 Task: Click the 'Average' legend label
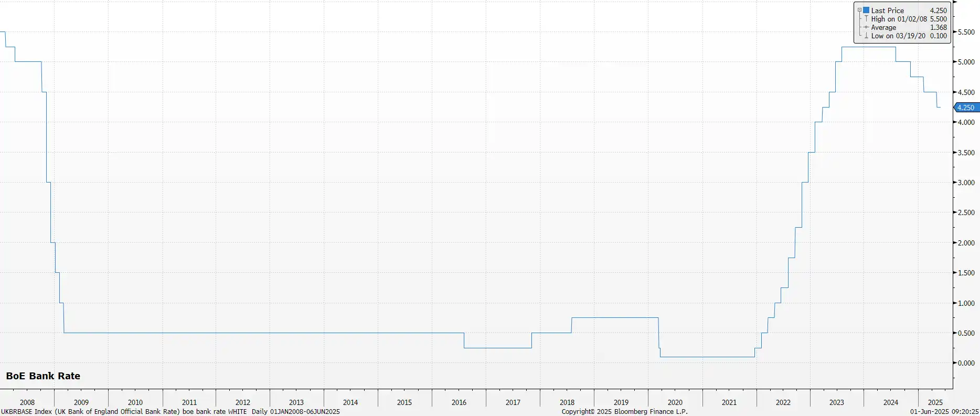883,27
